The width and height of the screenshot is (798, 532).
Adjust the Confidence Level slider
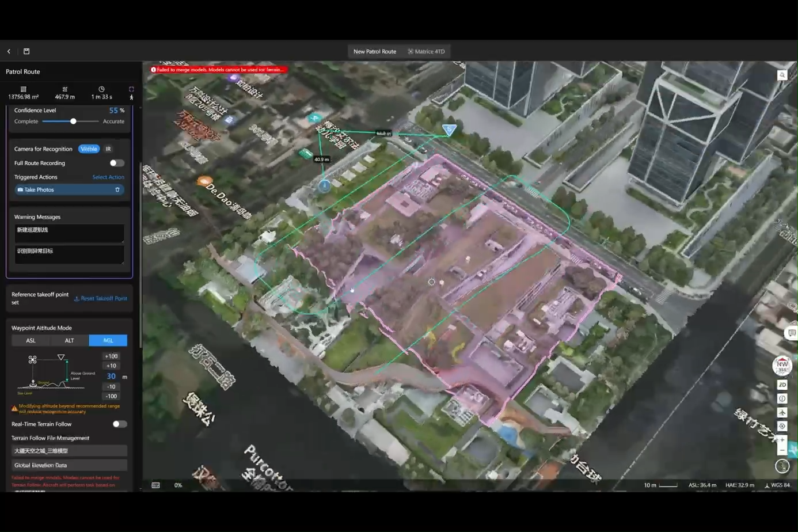(x=73, y=121)
